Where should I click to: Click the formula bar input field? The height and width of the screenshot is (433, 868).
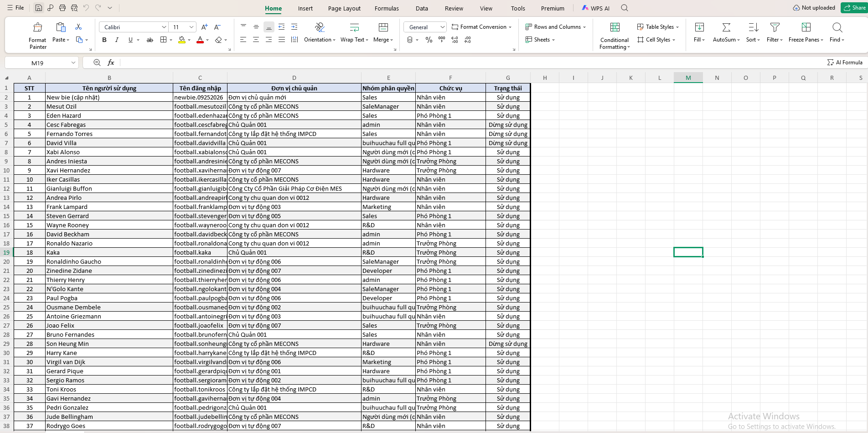472,63
